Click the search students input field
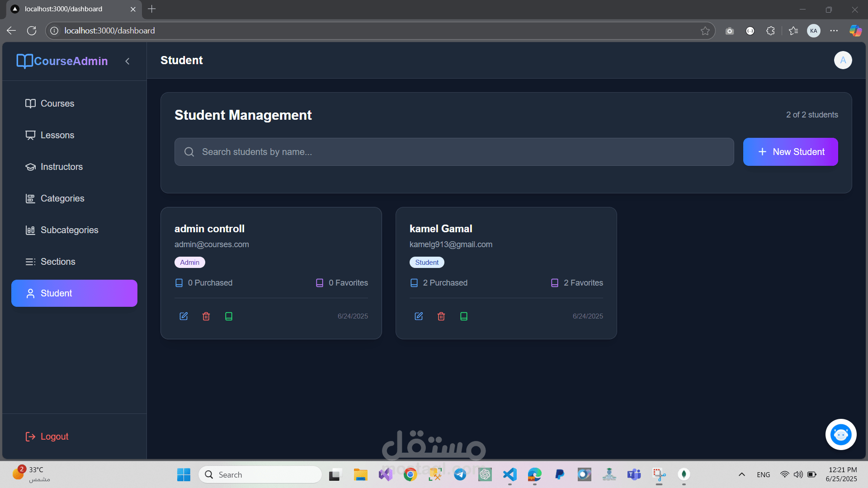This screenshot has height=488, width=868. (x=454, y=152)
